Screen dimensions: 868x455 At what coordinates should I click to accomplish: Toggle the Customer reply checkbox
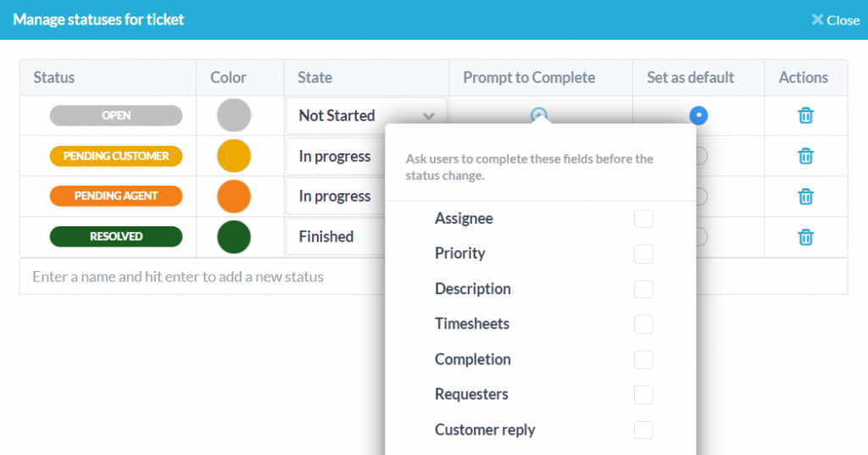643,430
